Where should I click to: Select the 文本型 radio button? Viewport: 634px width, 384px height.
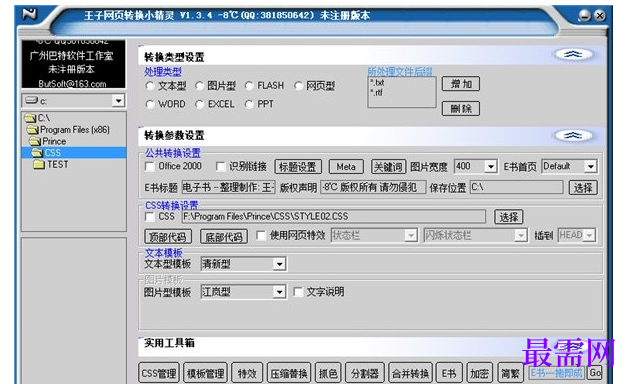pyautogui.click(x=150, y=86)
